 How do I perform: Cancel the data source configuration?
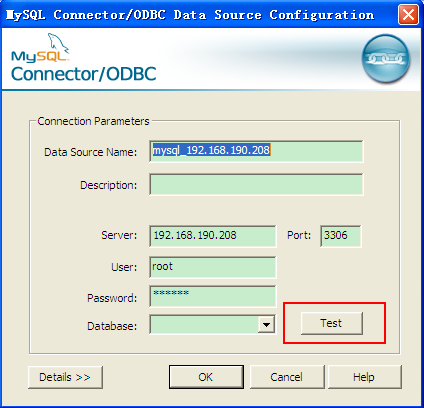pos(287,377)
